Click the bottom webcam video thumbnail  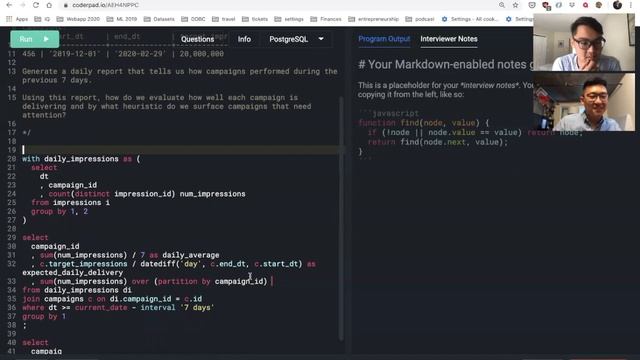[584, 102]
